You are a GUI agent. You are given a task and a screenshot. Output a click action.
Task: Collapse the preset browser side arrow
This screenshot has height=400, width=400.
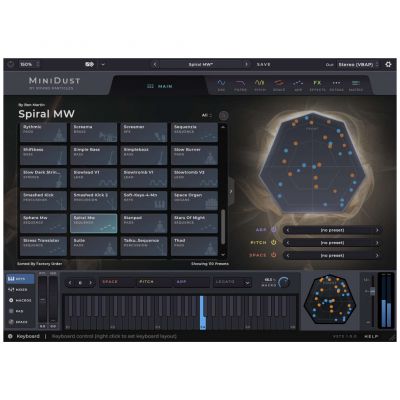[231, 191]
